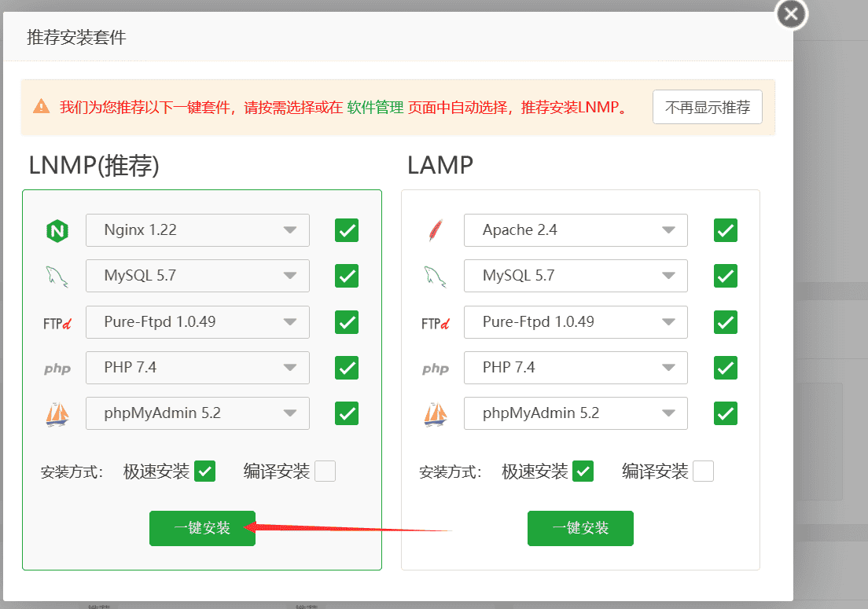Click the phpMyAdmin sailboat icon in LAMP
Screen dimensions: 868x609
point(436,414)
